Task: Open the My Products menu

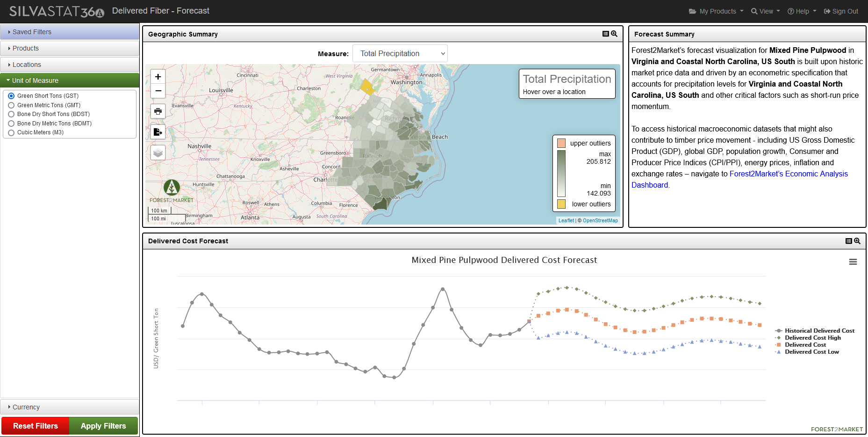Action: pyautogui.click(x=716, y=11)
